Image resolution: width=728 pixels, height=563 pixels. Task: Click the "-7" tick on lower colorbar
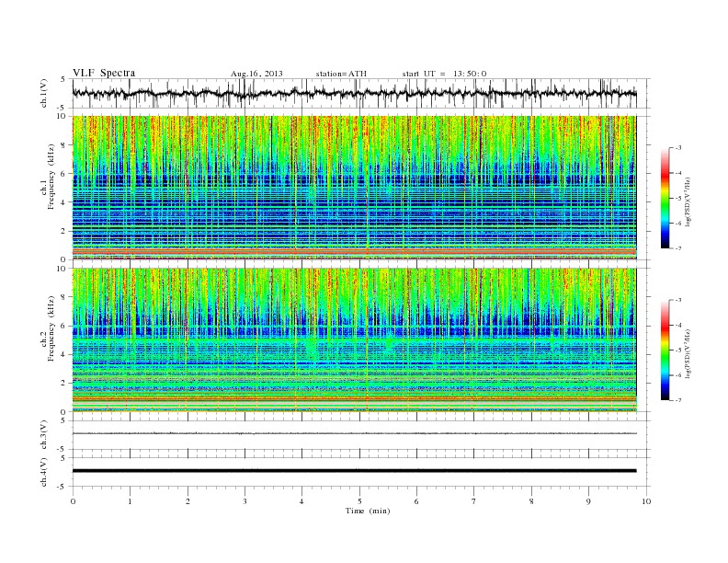point(677,400)
